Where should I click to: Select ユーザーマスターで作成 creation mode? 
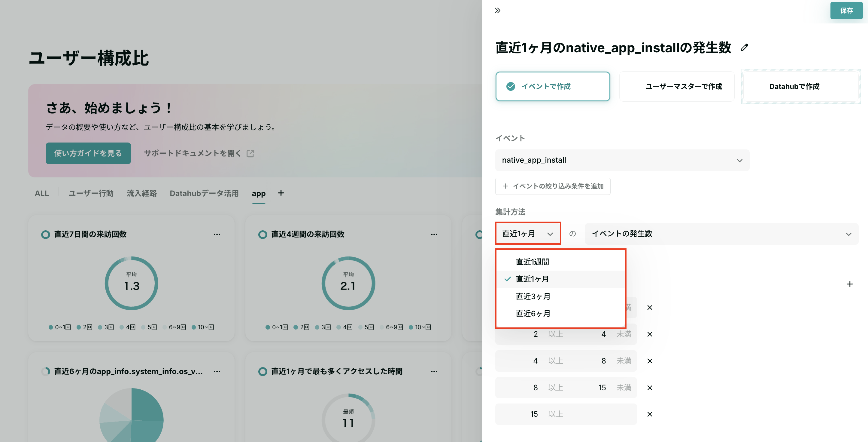click(677, 86)
